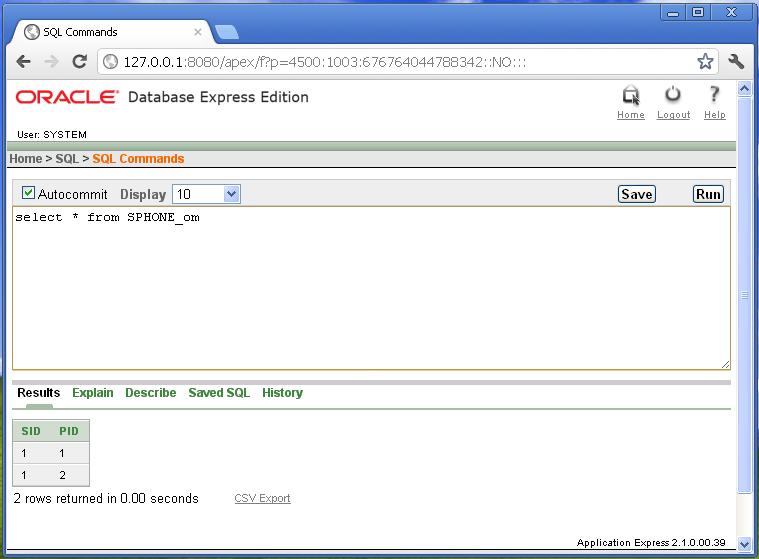
Task: Click the 'User: SYSTEM' label
Action: [x=52, y=135]
